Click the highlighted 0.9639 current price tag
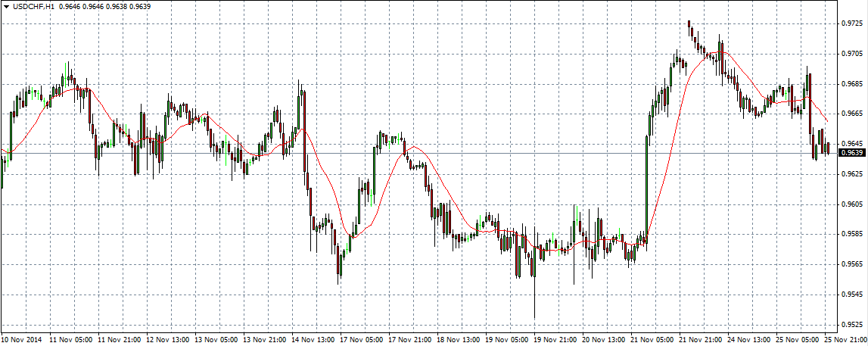868x346 pixels. point(853,153)
